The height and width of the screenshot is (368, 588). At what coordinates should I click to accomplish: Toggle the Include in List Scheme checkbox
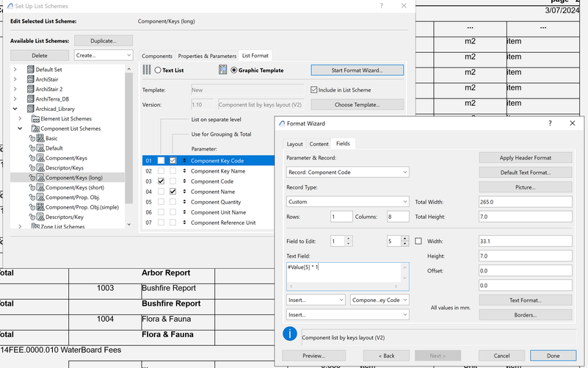pos(314,90)
